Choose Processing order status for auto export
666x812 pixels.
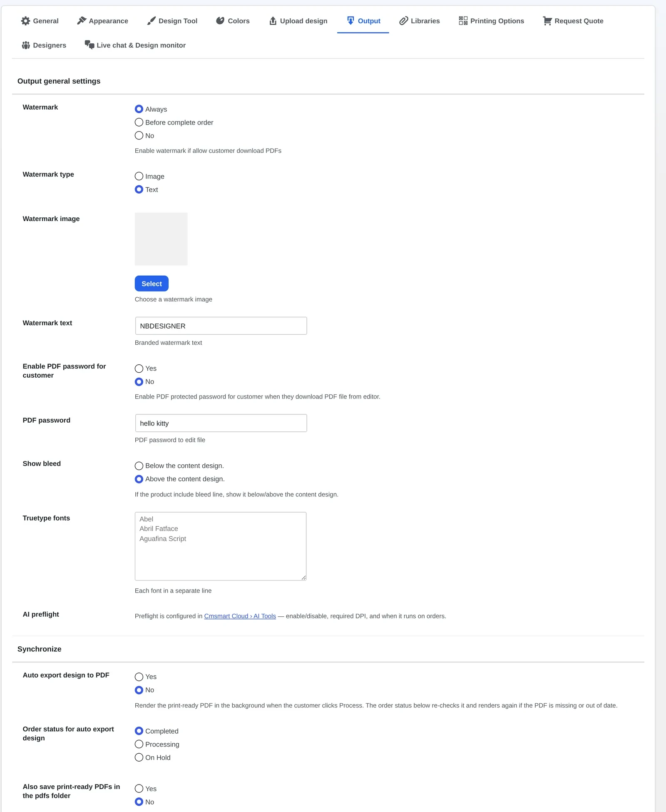pos(139,744)
